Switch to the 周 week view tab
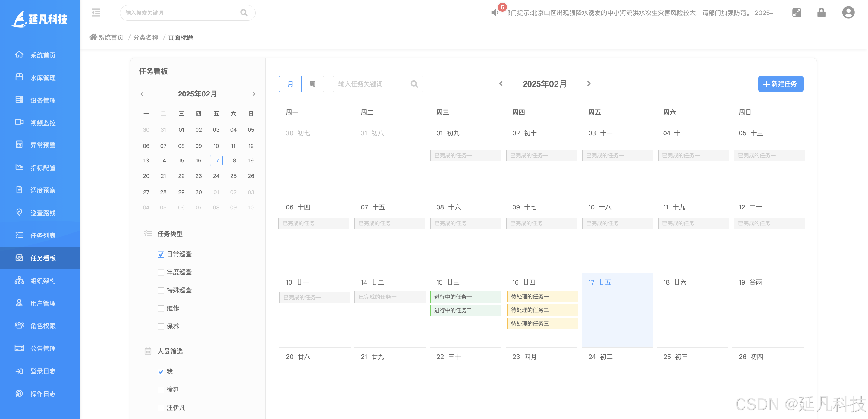Viewport: 868px width, 419px height. pos(312,84)
